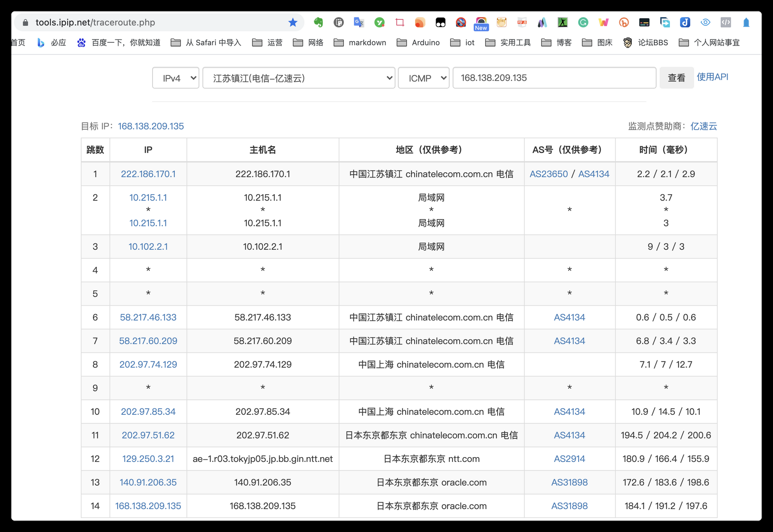This screenshot has width=773, height=532.
Task: Open the 使用API link
Action: (x=712, y=77)
